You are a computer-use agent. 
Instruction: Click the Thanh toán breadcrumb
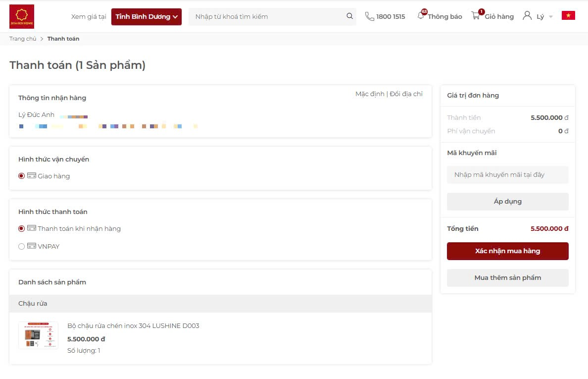[x=63, y=39]
